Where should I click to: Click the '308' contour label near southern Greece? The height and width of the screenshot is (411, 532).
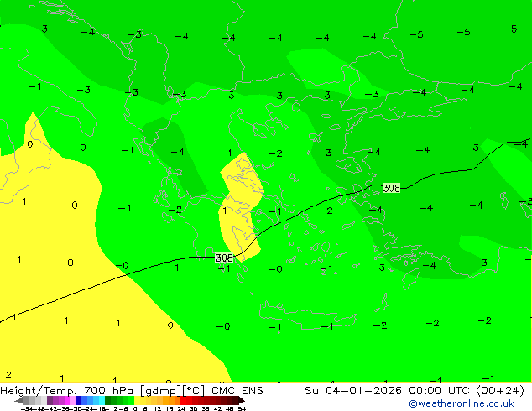224,258
